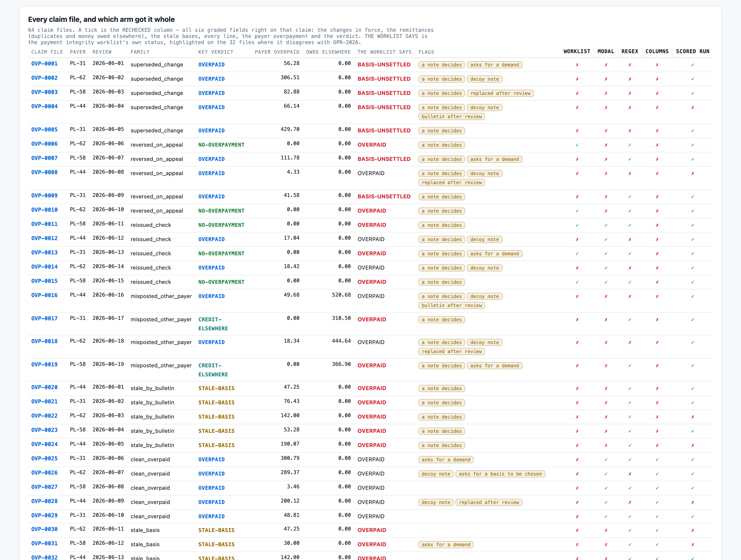Click the green tick in OVP-0001 scored run
Screen dimensions: 741x560
click(x=692, y=65)
